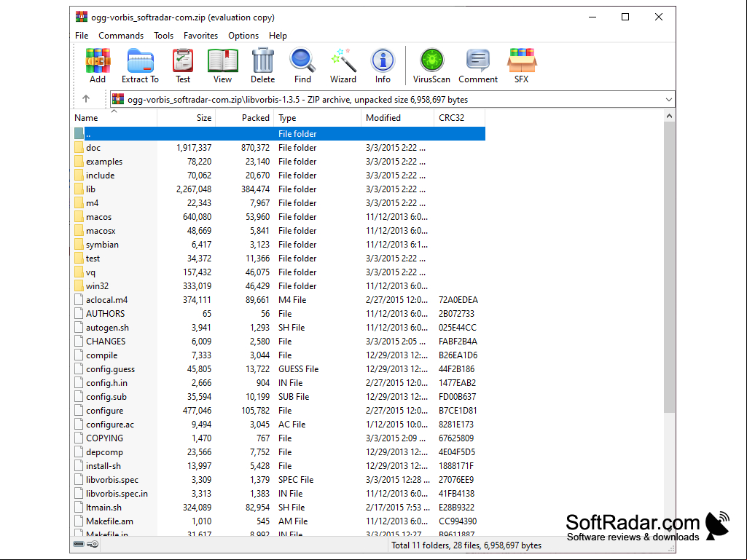Select the test folder name
Image resolution: width=747 pixels, height=560 pixels.
pos(93,258)
